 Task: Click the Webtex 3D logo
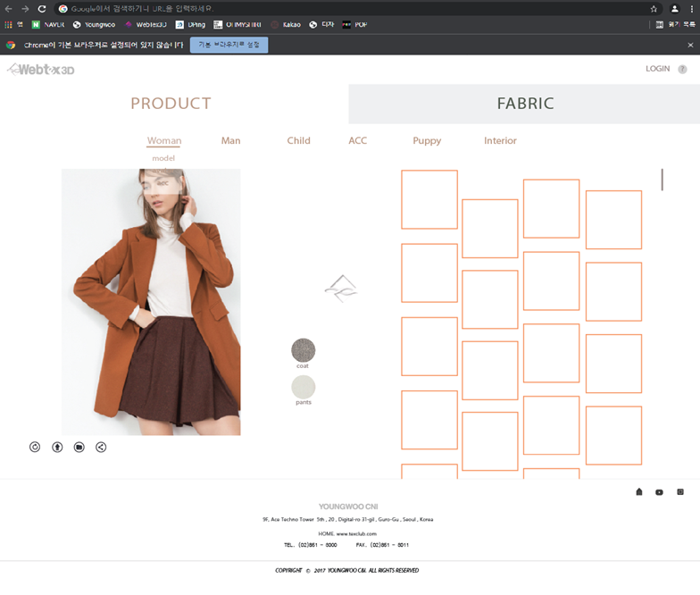click(41, 69)
